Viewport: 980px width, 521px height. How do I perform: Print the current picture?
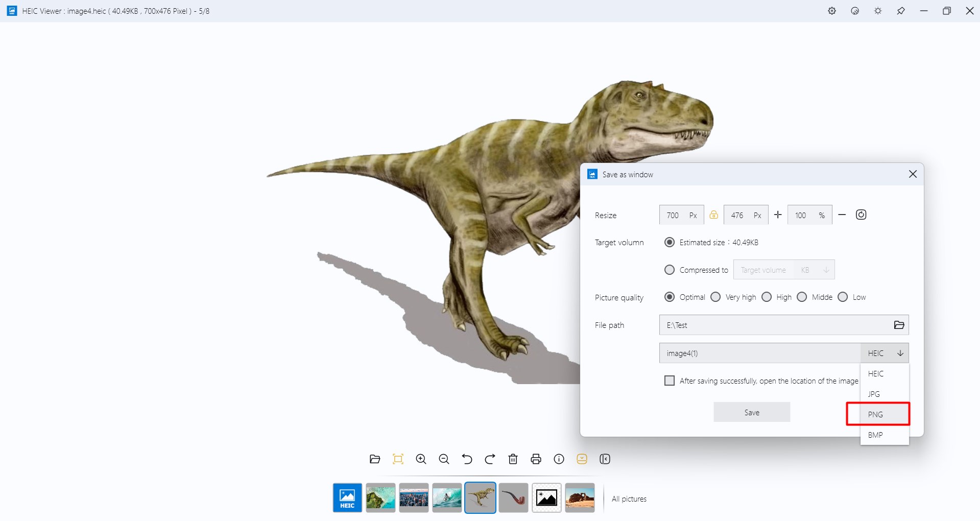coord(536,459)
